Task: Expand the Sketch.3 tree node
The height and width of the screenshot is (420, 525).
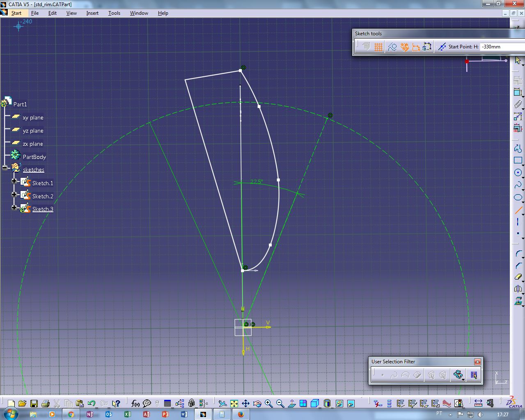Action: (x=14, y=207)
